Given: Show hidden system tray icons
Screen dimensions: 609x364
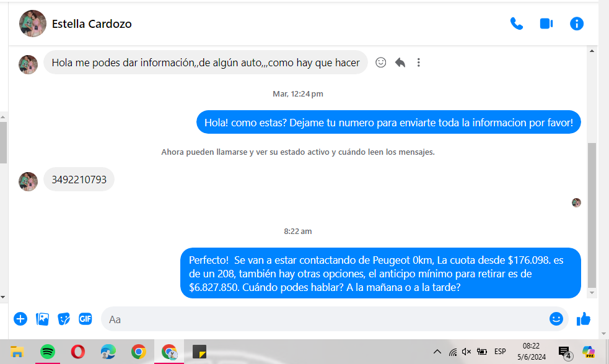Looking at the screenshot, I should click(x=437, y=352).
